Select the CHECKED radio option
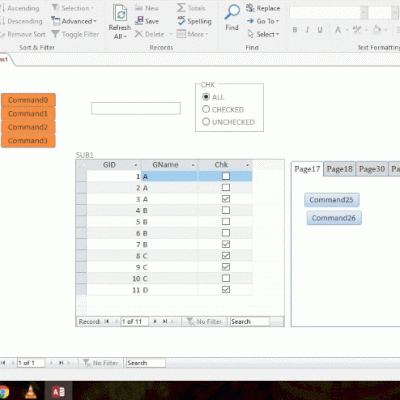 tap(206, 109)
